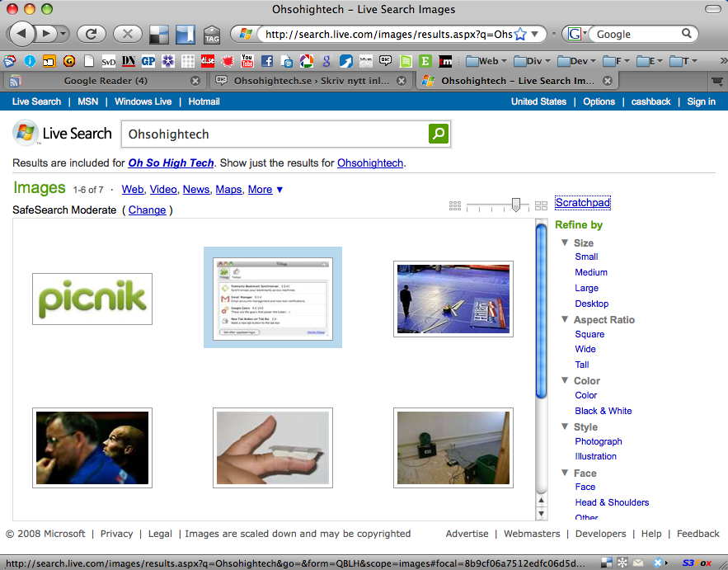Click the blue bookmark-ribbon toolbar icon

pos(186,34)
